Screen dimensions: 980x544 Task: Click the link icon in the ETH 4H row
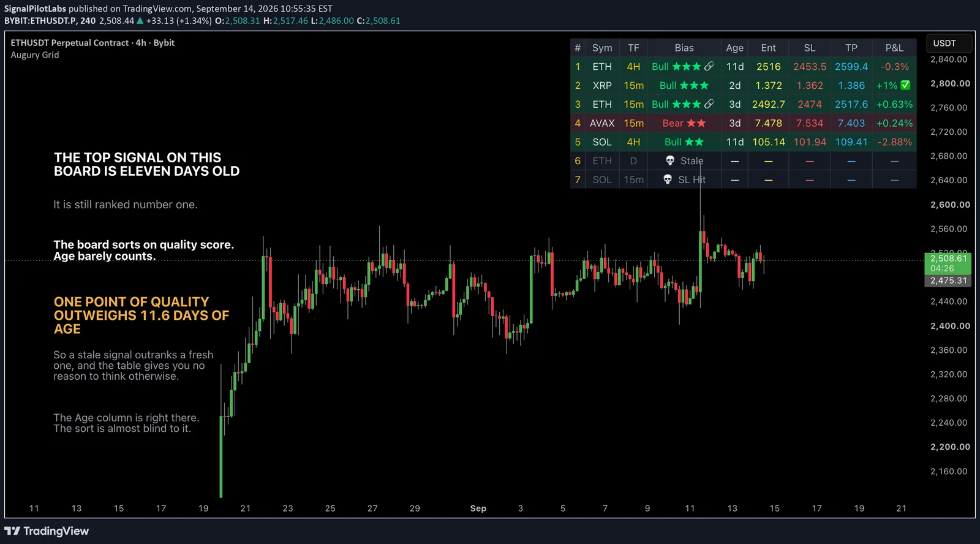709,66
